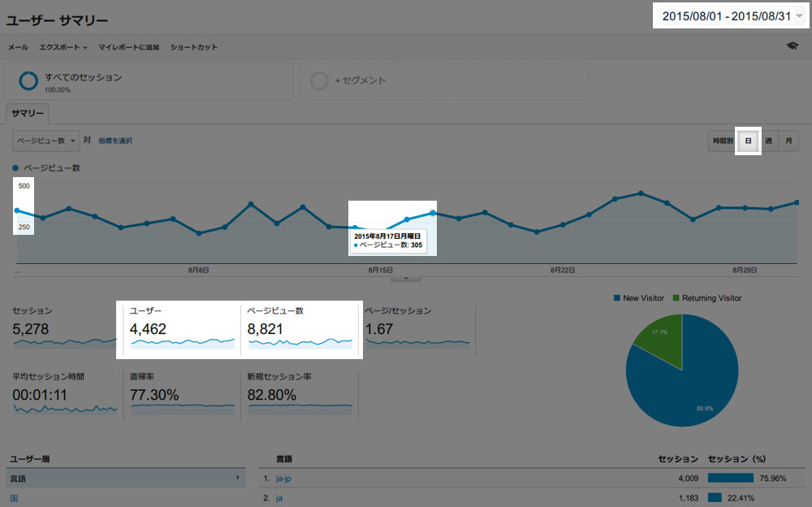Collapse chart using the small down-arrow handle
Screen dimensions: 812x507
point(406,279)
